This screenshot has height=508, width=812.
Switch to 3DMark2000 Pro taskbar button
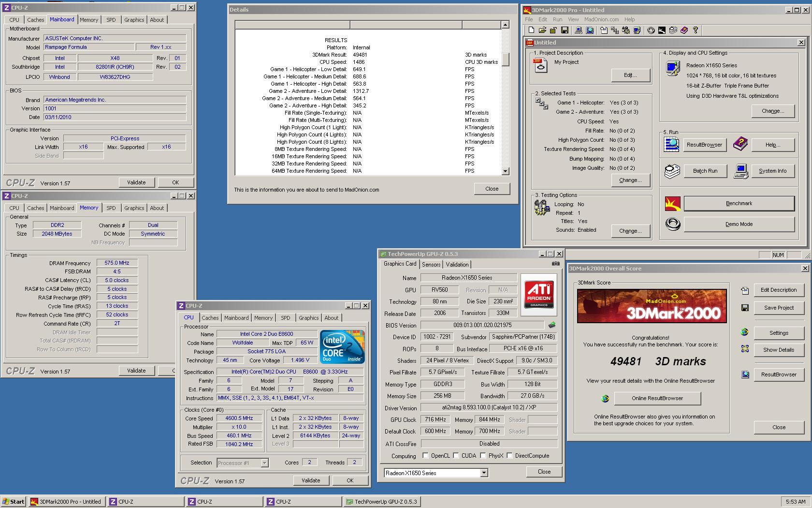pos(66,502)
